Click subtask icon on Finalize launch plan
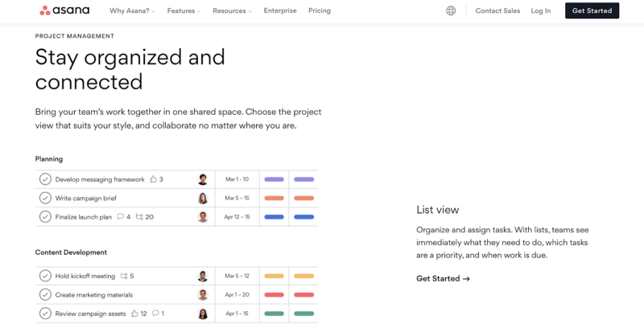Viewport: 644px width, 332px height. pos(139,217)
